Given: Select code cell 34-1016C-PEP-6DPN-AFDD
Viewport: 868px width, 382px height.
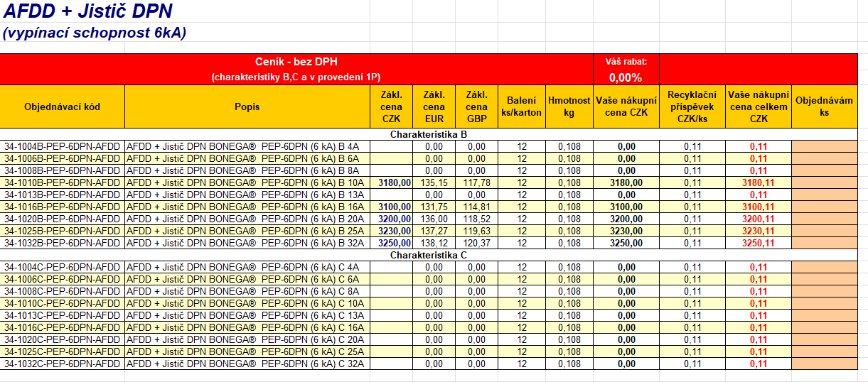Looking at the screenshot, I should (x=63, y=327).
